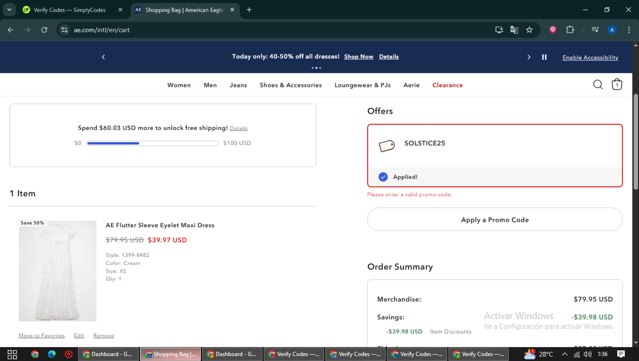Reload the current page
This screenshot has width=639, height=361.
[44, 30]
